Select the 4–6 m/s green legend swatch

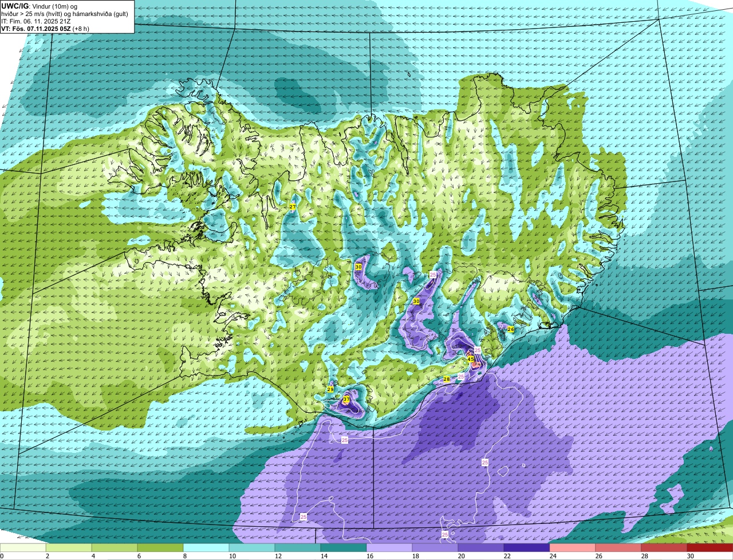[x=115, y=548]
